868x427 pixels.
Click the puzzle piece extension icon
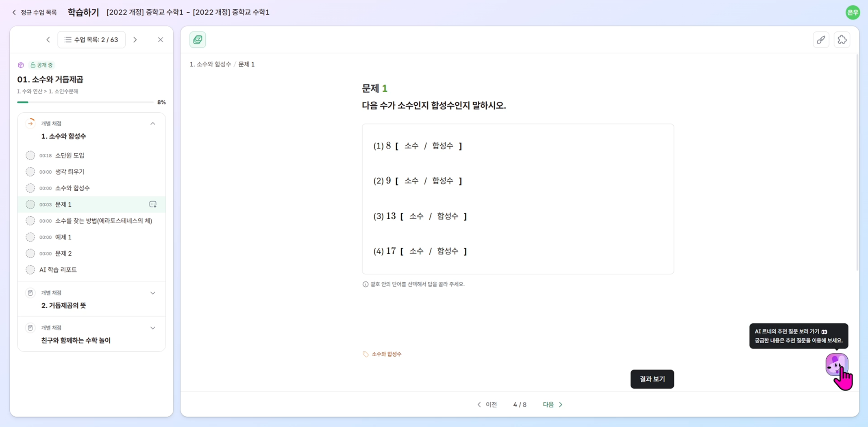click(x=842, y=40)
